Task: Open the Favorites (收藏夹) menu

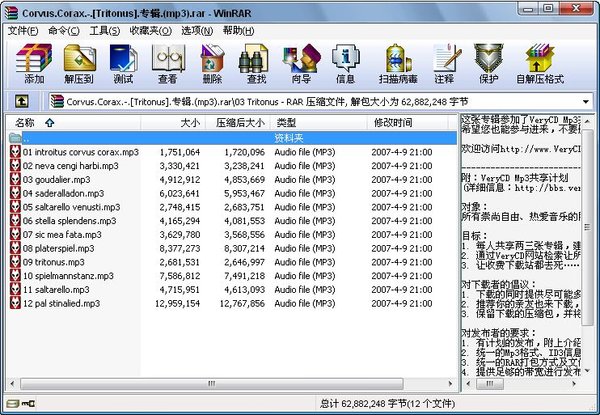Action: [x=150, y=31]
